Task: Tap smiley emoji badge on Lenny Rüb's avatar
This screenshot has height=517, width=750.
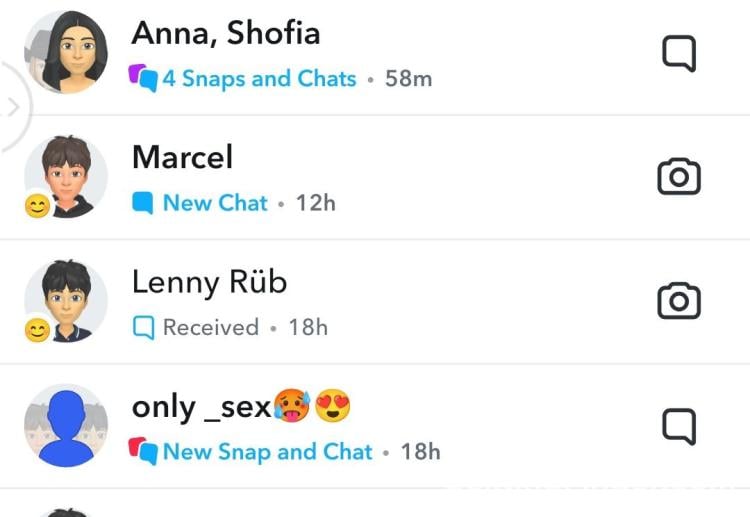Action: click(x=37, y=330)
